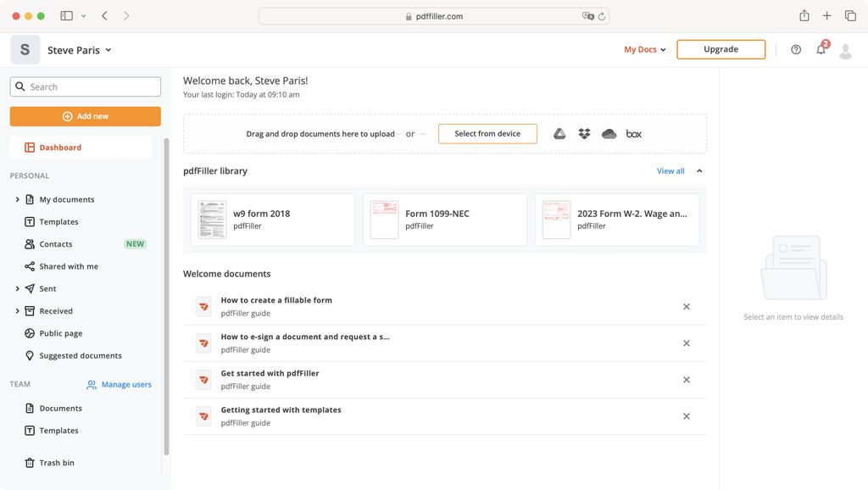Open the Search field's magnifier icon

[x=20, y=86]
